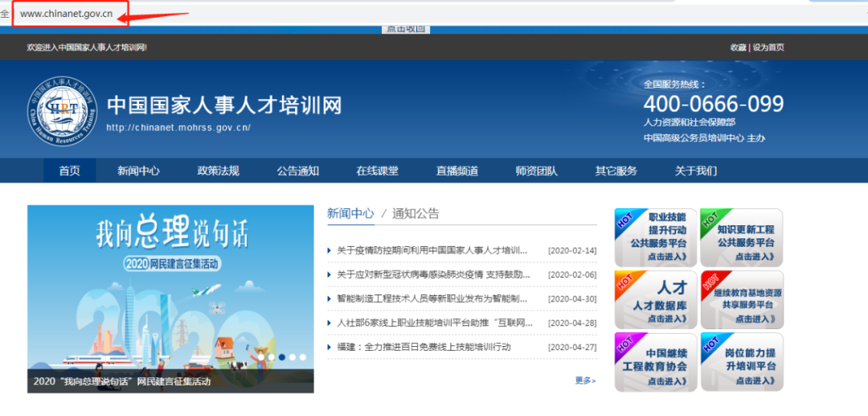Select the last carousel indicator dot

point(303,356)
